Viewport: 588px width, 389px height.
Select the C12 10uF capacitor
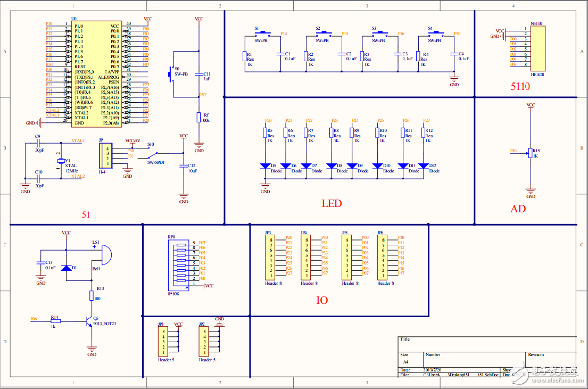[184, 165]
